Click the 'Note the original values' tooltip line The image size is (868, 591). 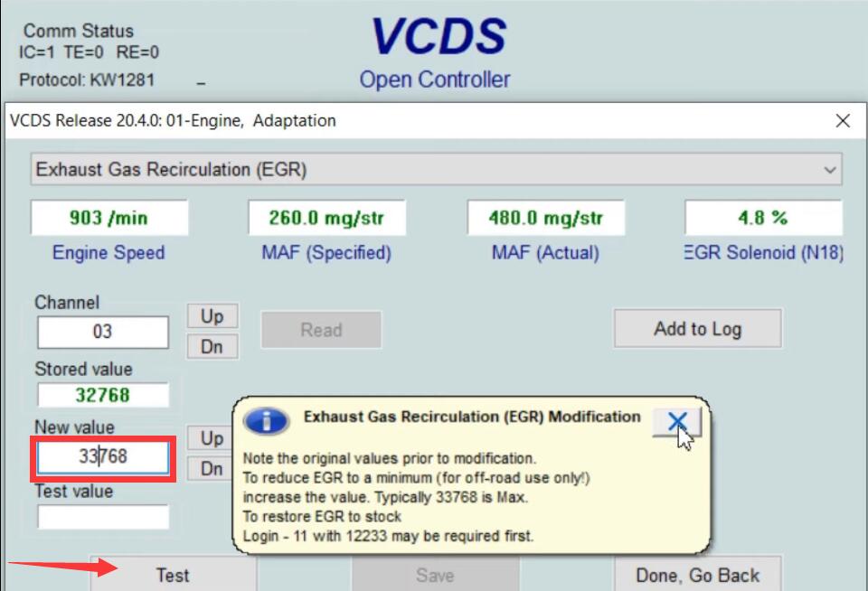[390, 458]
